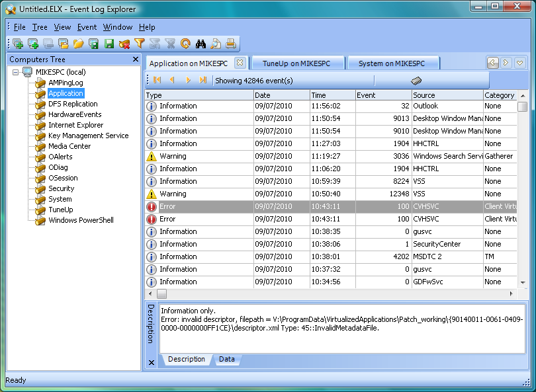Click the Filter funnel toolbar icon
Screen dimensions: 536x392
point(139,44)
